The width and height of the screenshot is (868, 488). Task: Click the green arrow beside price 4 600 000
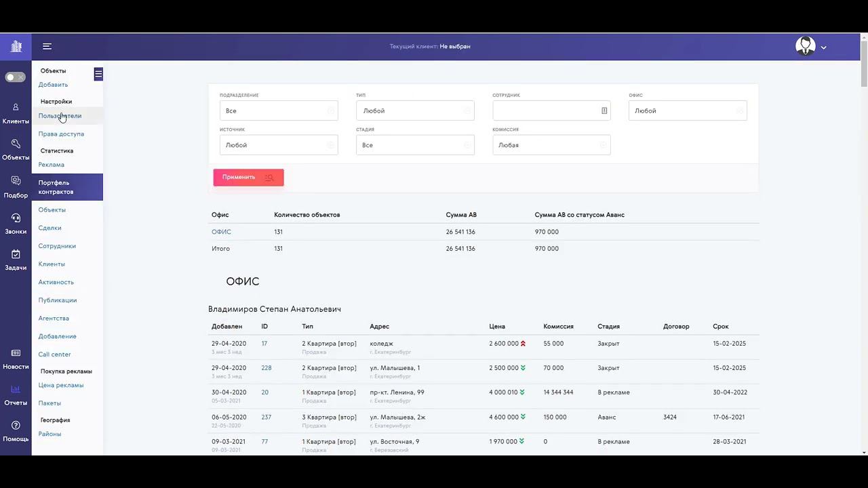(523, 417)
